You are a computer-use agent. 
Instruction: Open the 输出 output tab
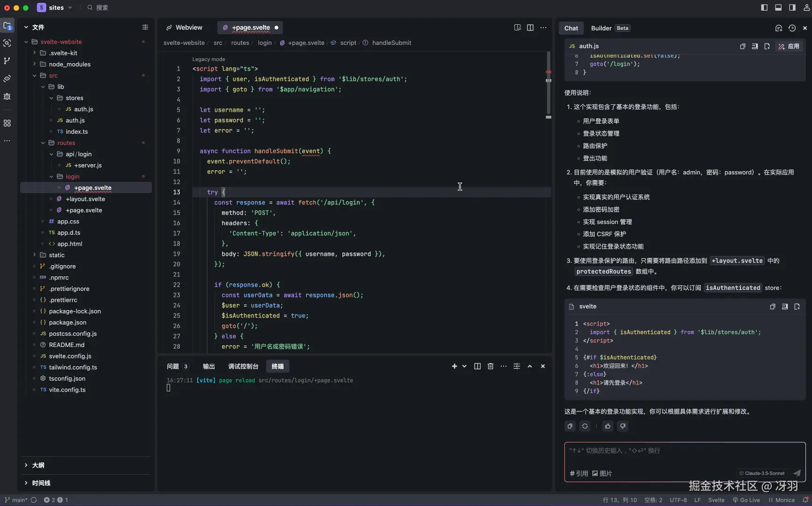209,366
